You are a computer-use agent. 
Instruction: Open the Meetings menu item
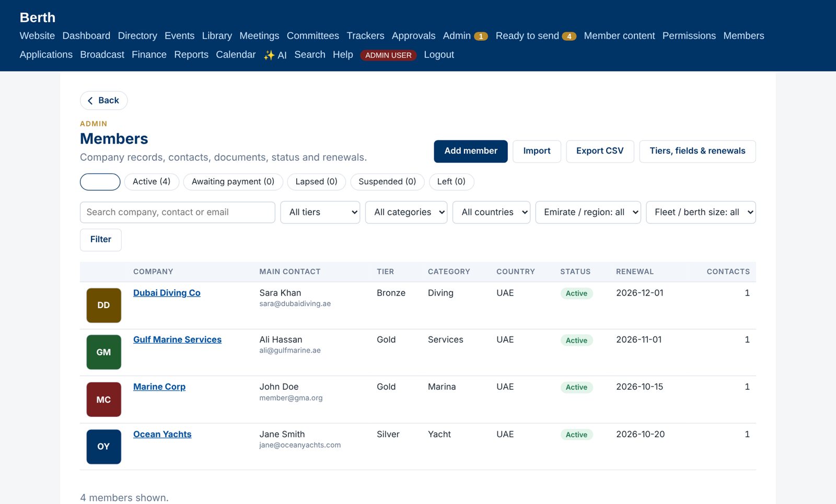259,36
